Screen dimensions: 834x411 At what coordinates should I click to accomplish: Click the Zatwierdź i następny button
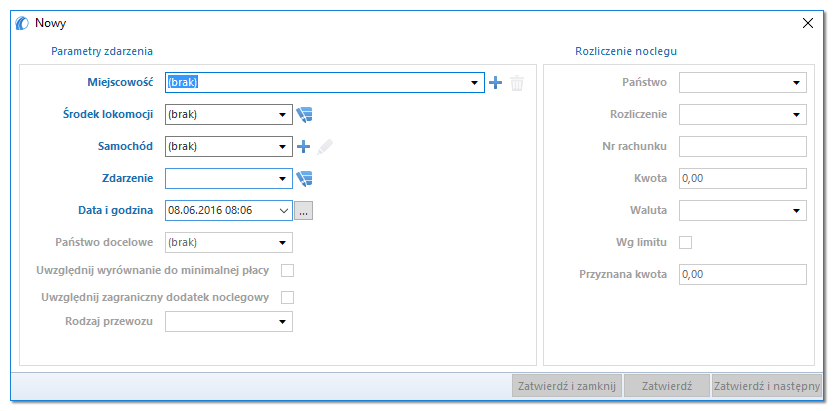[x=767, y=386]
